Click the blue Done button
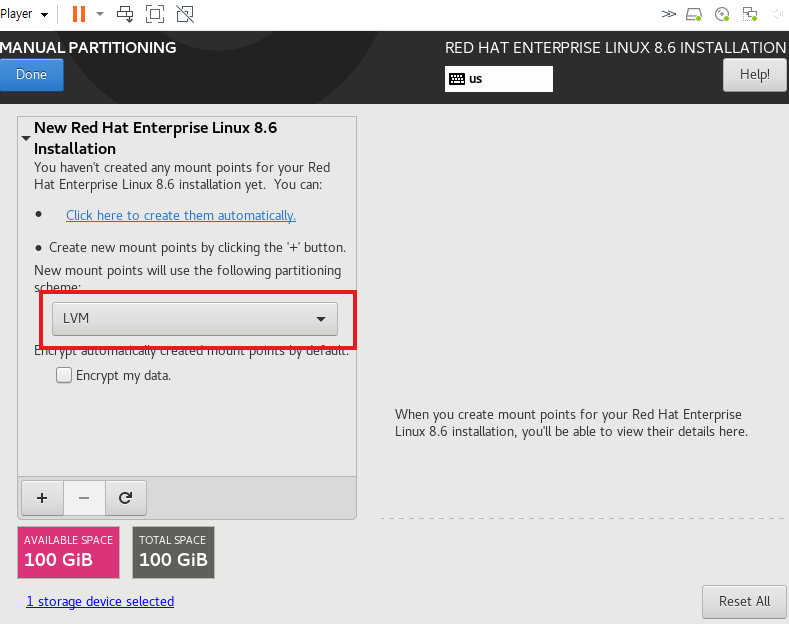 pos(31,74)
